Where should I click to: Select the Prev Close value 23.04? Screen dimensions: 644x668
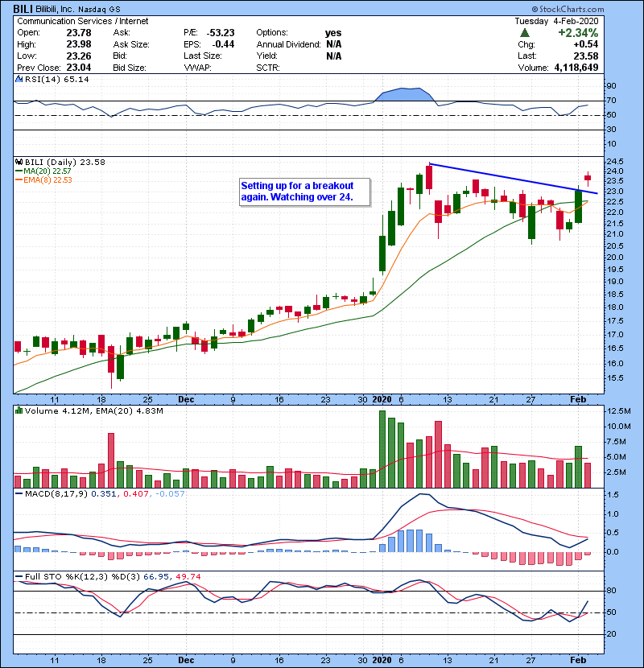(79, 68)
